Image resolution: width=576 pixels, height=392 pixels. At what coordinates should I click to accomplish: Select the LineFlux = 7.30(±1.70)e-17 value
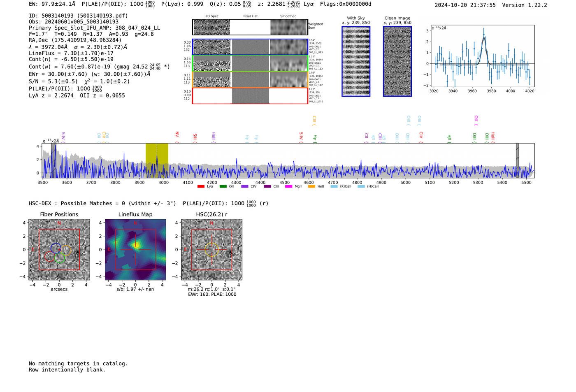(x=71, y=53)
